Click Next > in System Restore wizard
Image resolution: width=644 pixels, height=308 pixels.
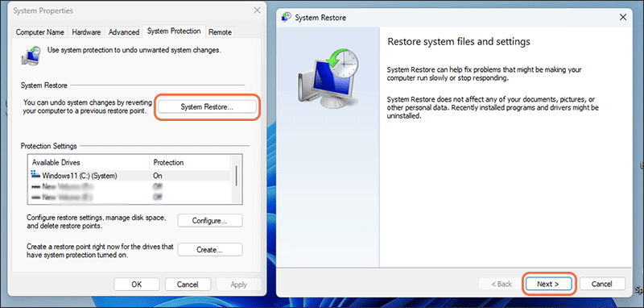click(x=548, y=284)
